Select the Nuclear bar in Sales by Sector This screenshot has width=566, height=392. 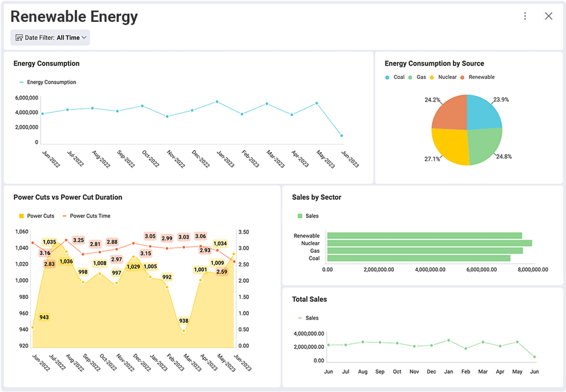(424, 243)
